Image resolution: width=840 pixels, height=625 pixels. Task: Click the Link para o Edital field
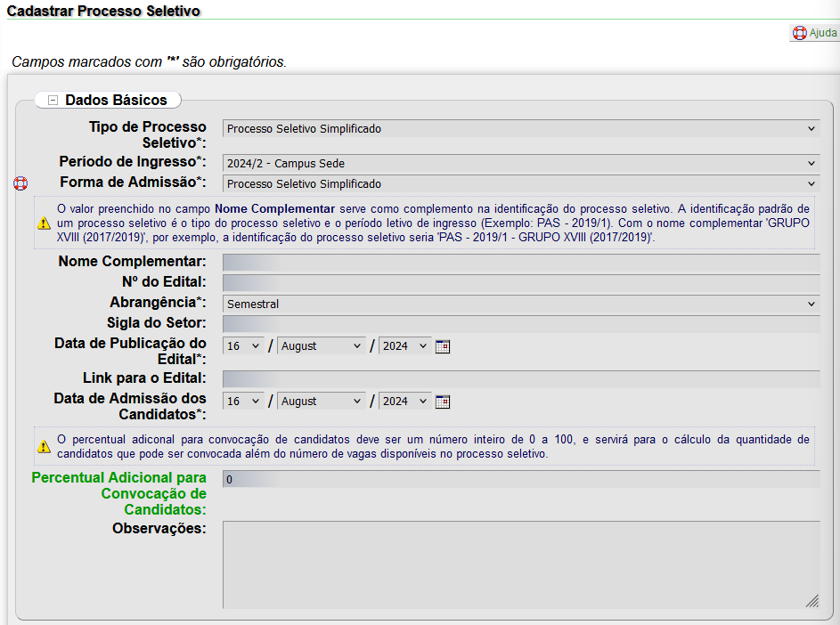(x=520, y=379)
